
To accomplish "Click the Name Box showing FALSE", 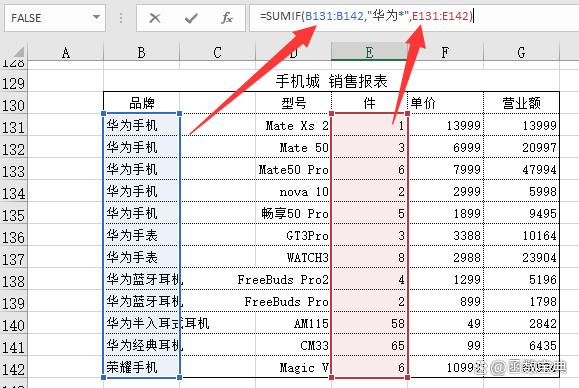I will pyautogui.click(x=55, y=18).
